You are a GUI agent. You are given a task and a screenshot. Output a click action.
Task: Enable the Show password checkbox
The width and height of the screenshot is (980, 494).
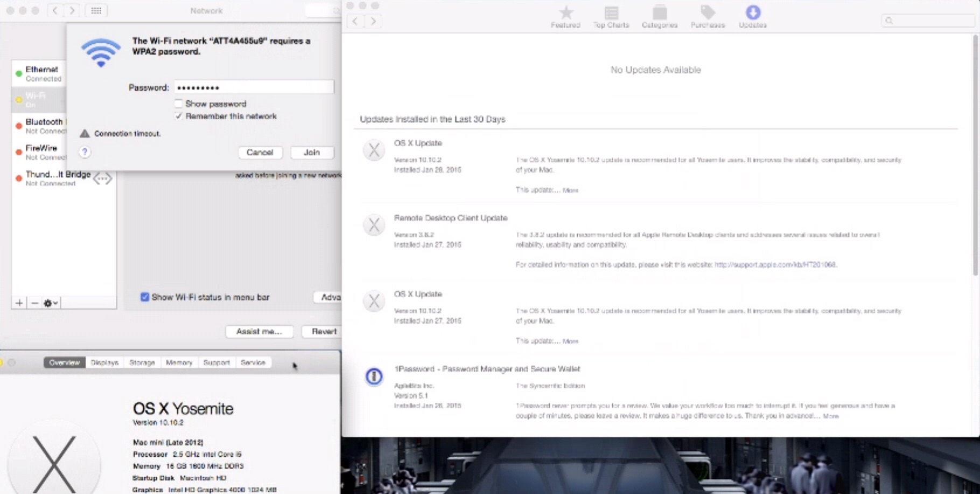pyautogui.click(x=179, y=103)
